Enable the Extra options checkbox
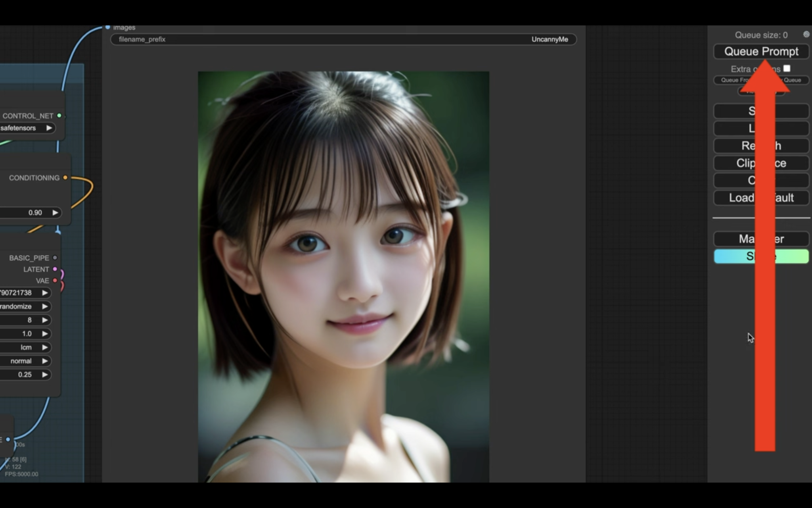Screen dimensions: 812x508 [787, 69]
